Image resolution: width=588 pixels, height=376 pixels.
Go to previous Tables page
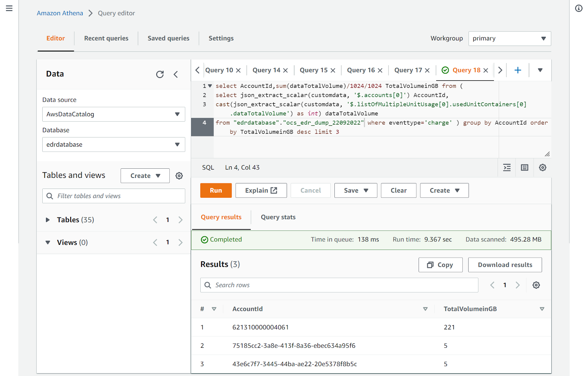[x=155, y=220]
